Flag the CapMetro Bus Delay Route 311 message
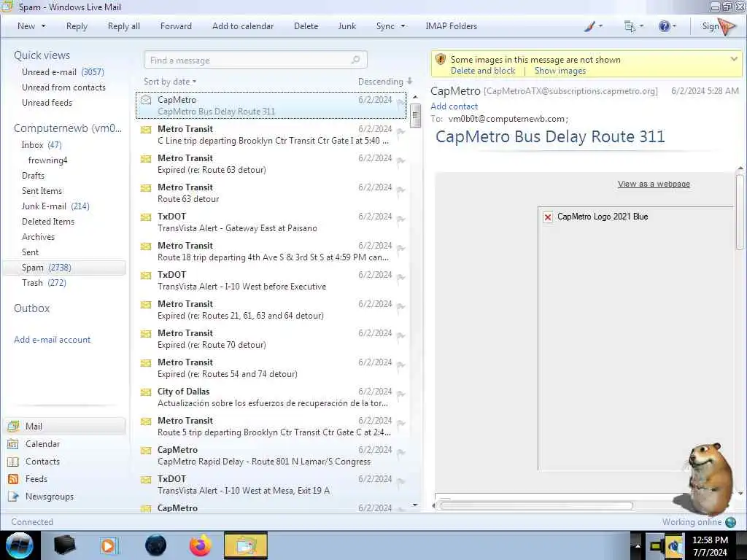Screen dimensions: 747x560 pos(400,103)
